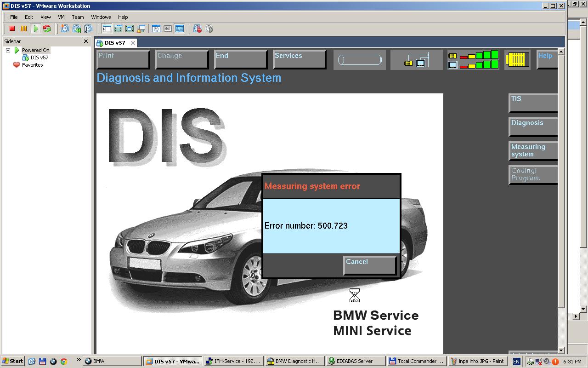Switch to Total Commander taskbar window

416,361
